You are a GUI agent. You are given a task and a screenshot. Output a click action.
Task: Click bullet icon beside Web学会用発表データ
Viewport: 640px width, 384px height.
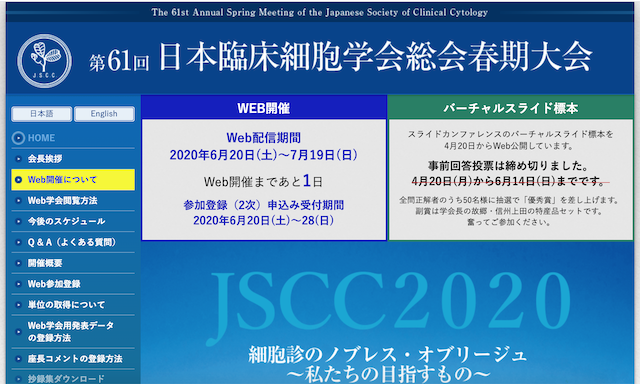pos(18,331)
